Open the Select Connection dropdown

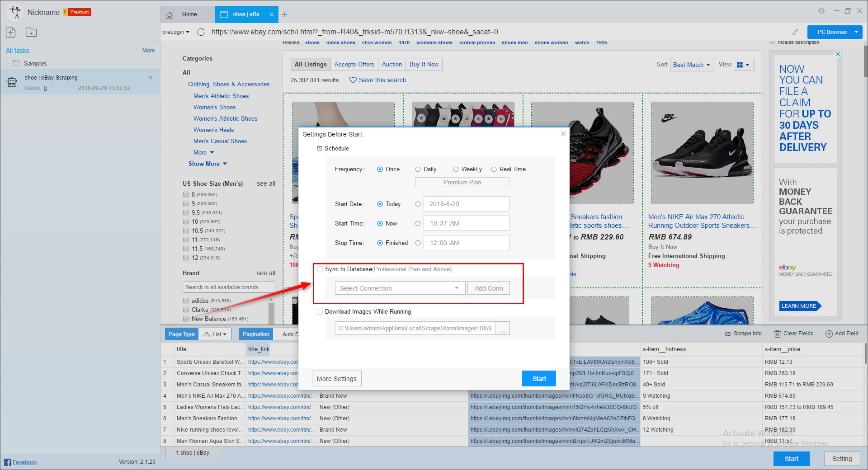[x=400, y=288]
